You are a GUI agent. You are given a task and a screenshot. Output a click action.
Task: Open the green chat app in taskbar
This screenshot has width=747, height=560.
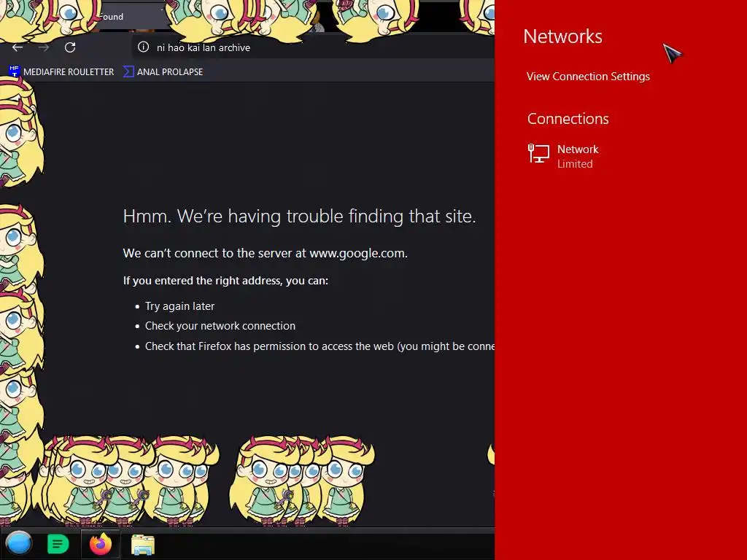tap(58, 544)
